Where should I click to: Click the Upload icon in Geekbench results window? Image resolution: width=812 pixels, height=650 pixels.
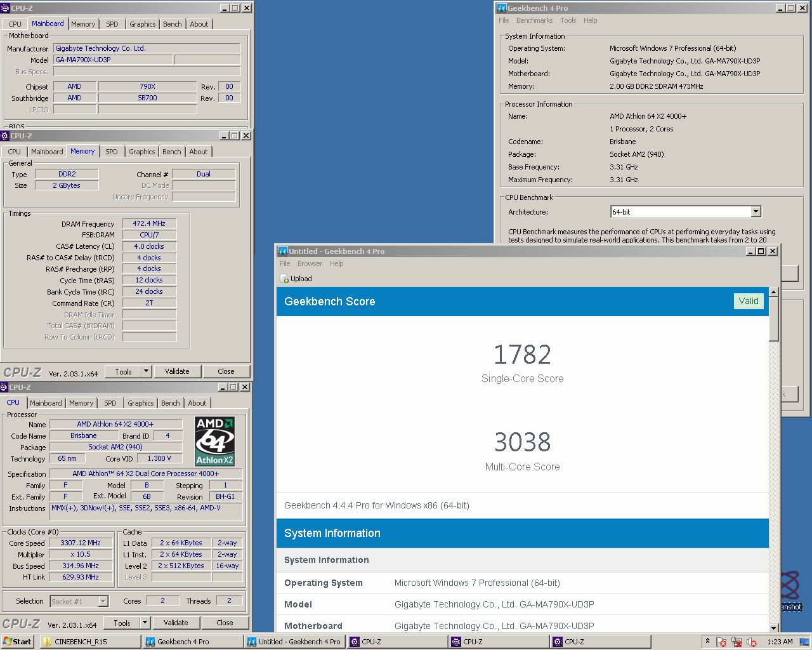point(284,279)
